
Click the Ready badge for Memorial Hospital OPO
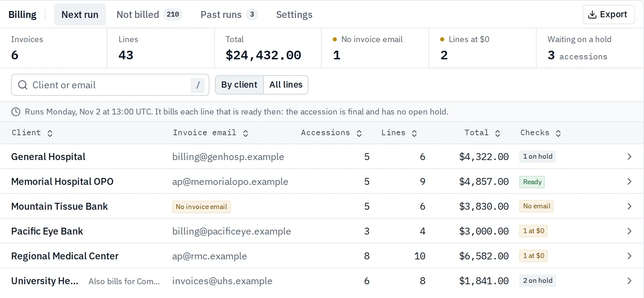(532, 182)
